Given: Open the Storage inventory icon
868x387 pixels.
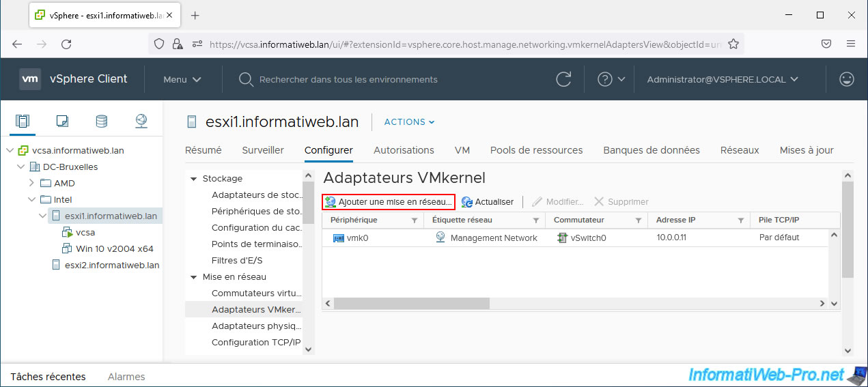Looking at the screenshot, I should (x=101, y=121).
